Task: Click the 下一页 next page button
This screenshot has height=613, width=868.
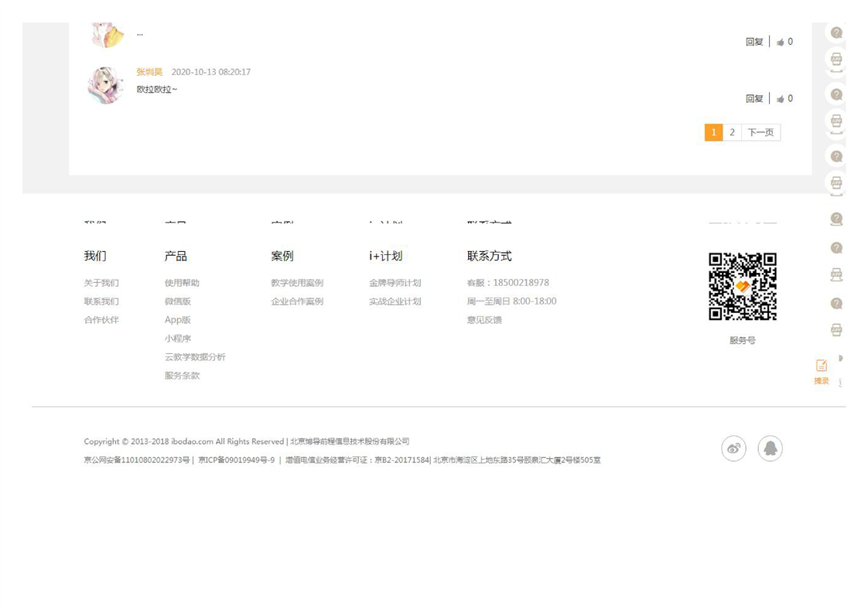Action: pyautogui.click(x=760, y=132)
